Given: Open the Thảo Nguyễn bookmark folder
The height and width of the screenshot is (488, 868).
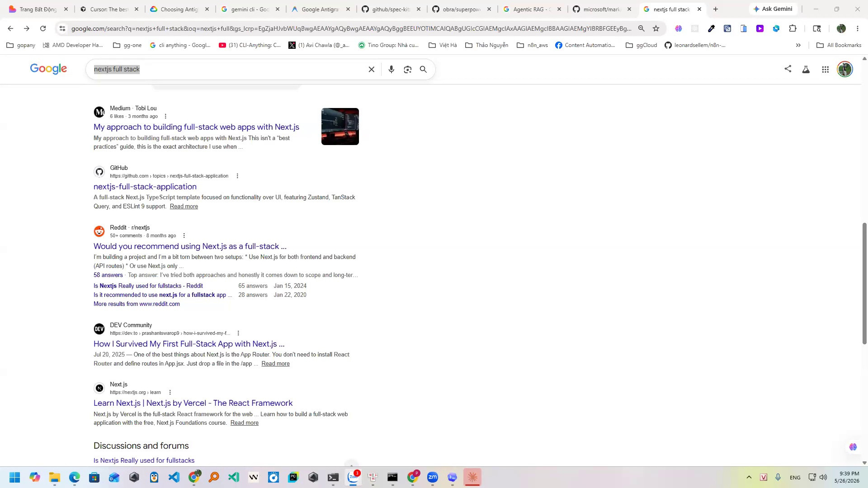Looking at the screenshot, I should 487,45.
